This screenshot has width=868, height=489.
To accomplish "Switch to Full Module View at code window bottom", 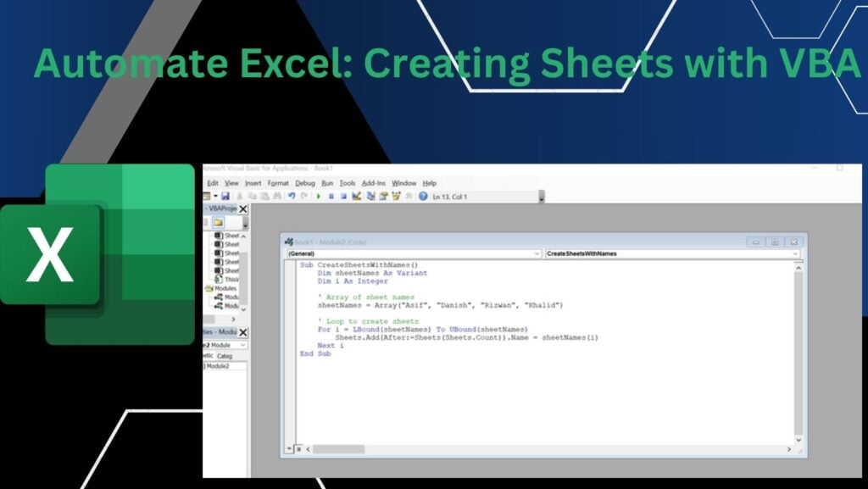I will tap(298, 447).
